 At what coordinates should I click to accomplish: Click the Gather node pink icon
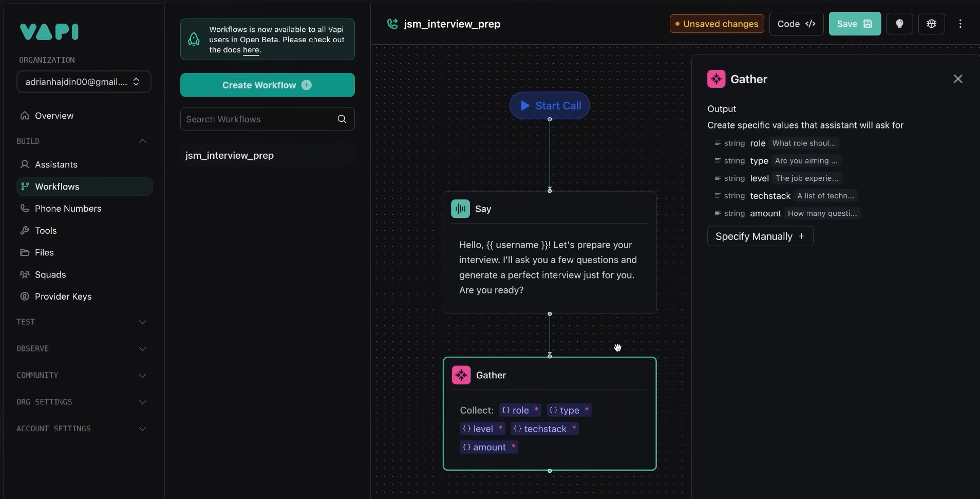coord(461,375)
